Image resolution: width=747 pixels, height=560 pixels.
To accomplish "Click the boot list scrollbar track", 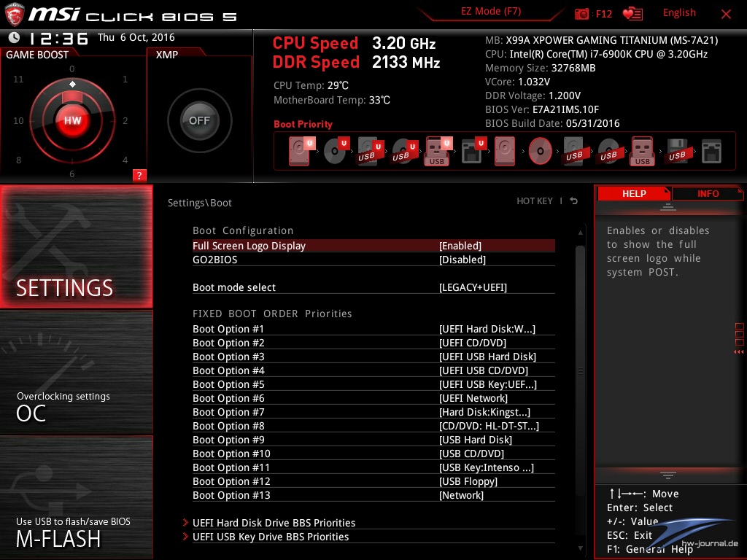I will click(580, 391).
